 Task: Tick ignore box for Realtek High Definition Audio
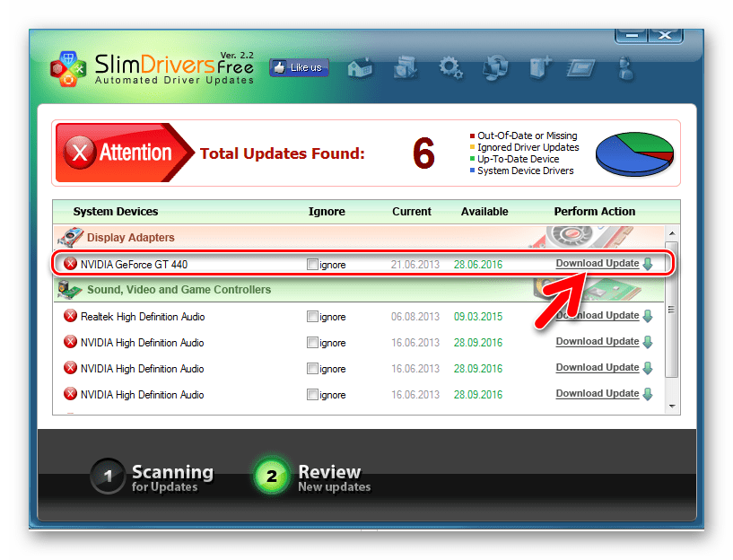tap(312, 317)
